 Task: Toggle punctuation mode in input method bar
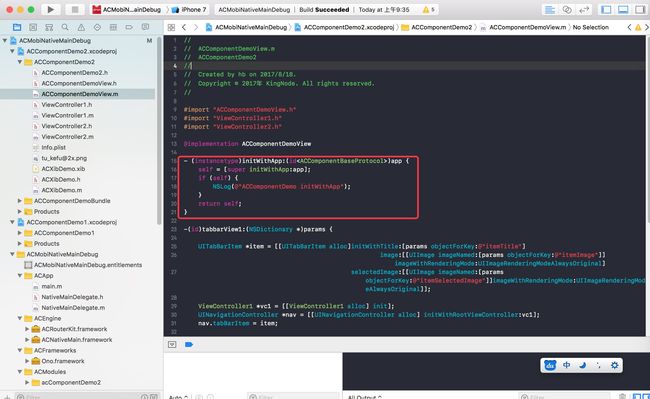(598, 365)
